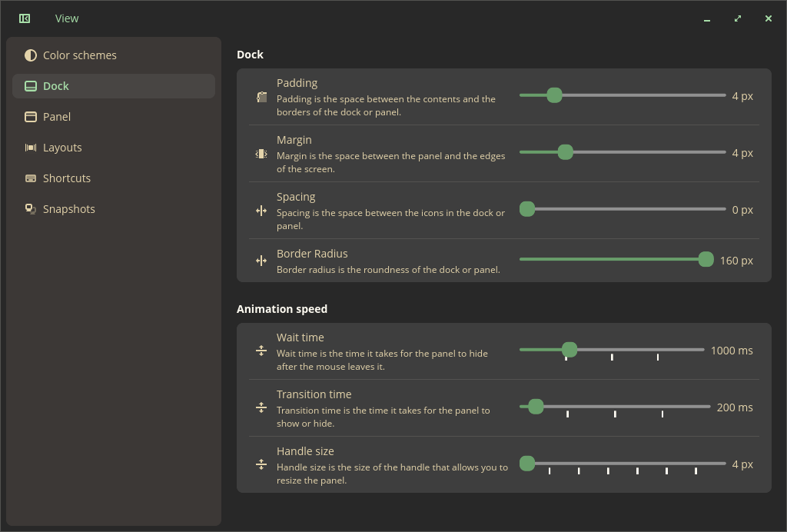Screen dimensions: 787x532
Task: Click the Border Radius slider handle
Action: [x=706, y=260]
